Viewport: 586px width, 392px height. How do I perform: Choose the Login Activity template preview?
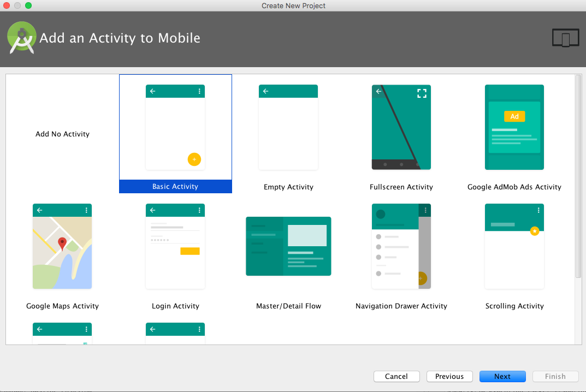(x=175, y=246)
